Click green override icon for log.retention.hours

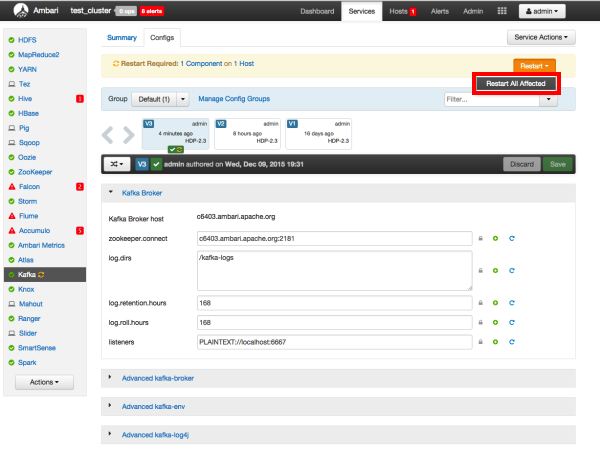pyautogui.click(x=496, y=303)
